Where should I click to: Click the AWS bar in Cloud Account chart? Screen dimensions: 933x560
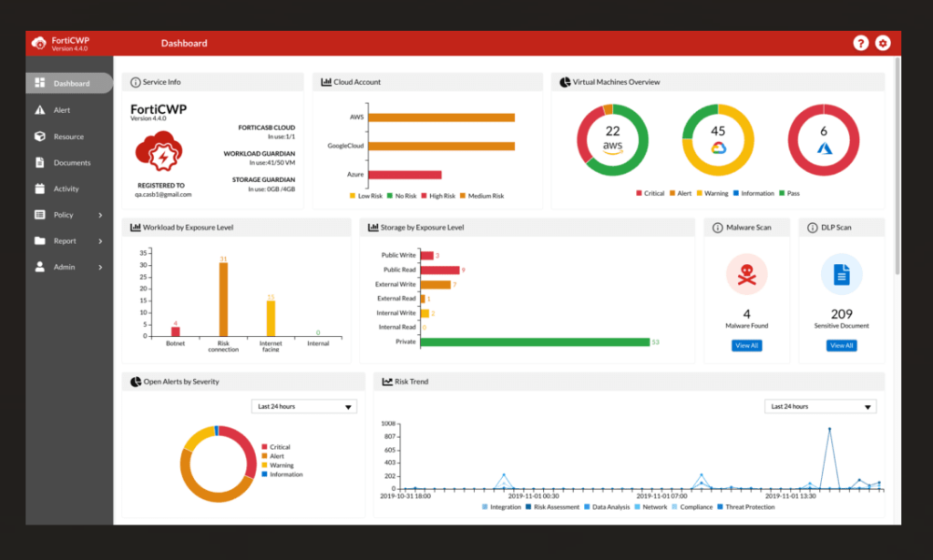coord(442,117)
